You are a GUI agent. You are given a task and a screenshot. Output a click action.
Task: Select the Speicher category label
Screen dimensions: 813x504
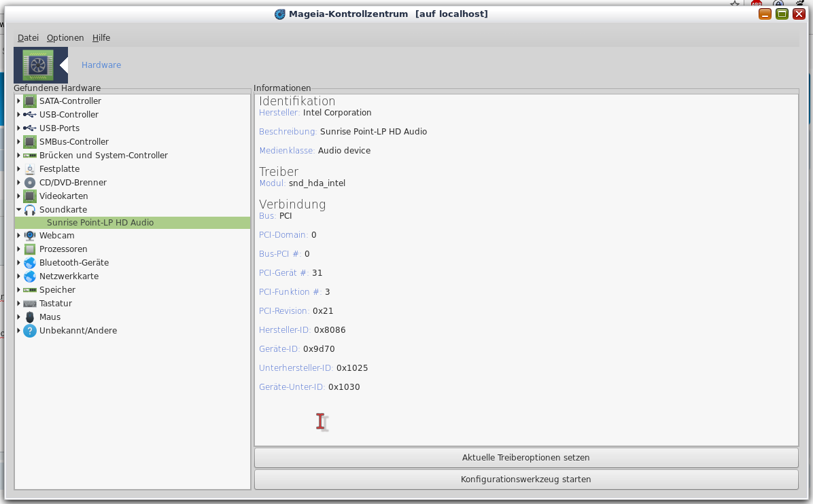[58, 290]
